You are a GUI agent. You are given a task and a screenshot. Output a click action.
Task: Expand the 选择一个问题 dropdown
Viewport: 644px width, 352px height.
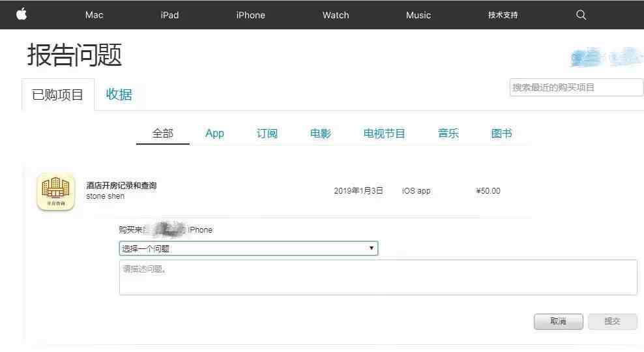pyautogui.click(x=248, y=248)
